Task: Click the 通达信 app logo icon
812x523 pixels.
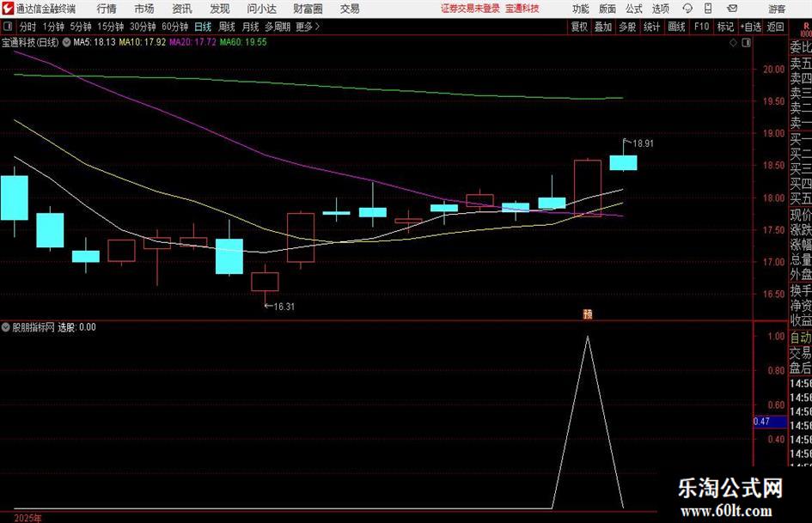Action: click(7, 9)
